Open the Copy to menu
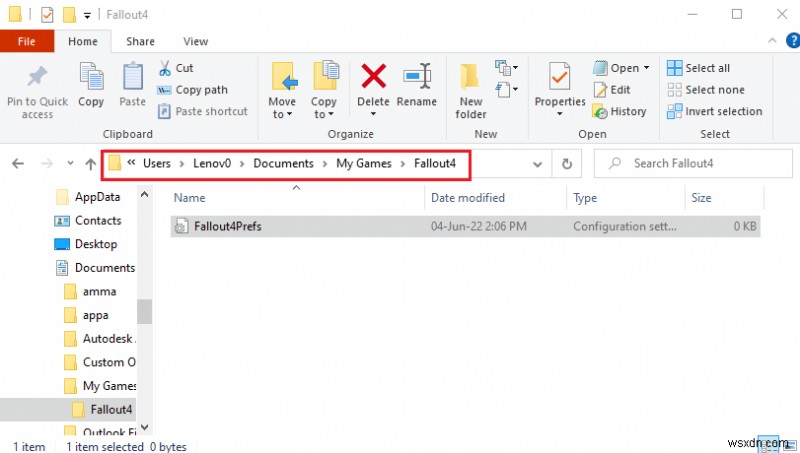 (324, 91)
